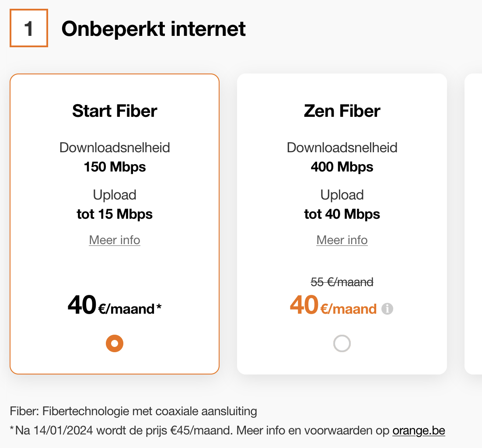The height and width of the screenshot is (448, 482).
Task: Click the crossed-out 55 €/maand price
Action: pos(342,282)
